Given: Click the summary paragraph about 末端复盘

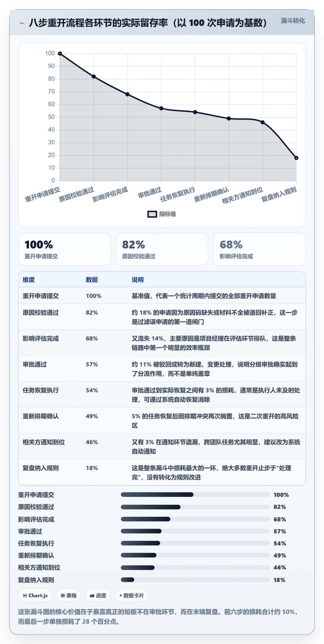Looking at the screenshot, I should click(x=159, y=617).
